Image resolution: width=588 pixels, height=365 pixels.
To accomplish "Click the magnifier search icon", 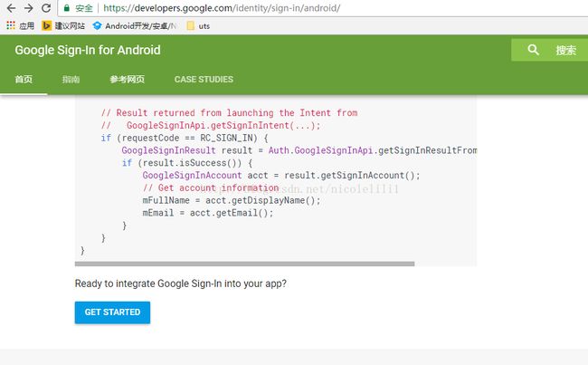I will tap(533, 50).
